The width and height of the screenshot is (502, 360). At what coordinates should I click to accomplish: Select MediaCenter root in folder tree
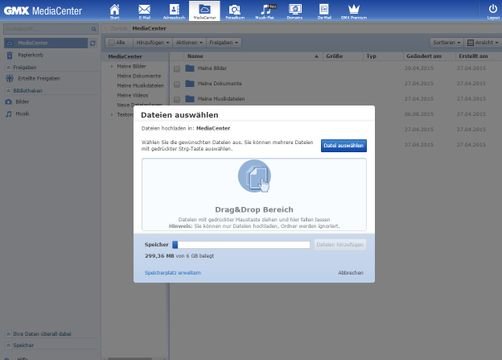125,57
